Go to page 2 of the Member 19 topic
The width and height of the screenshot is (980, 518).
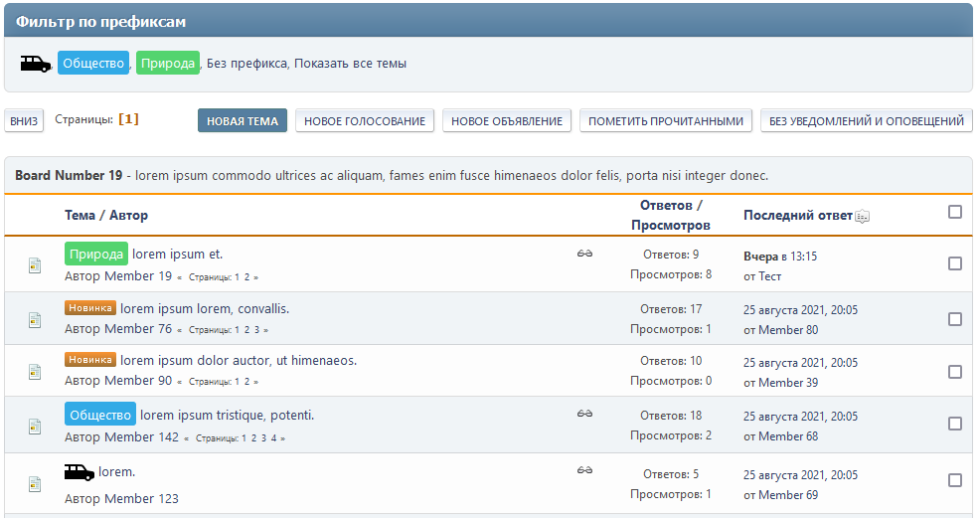246,277
